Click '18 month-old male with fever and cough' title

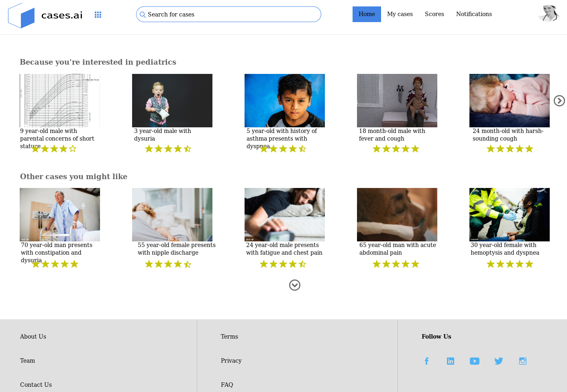click(392, 135)
